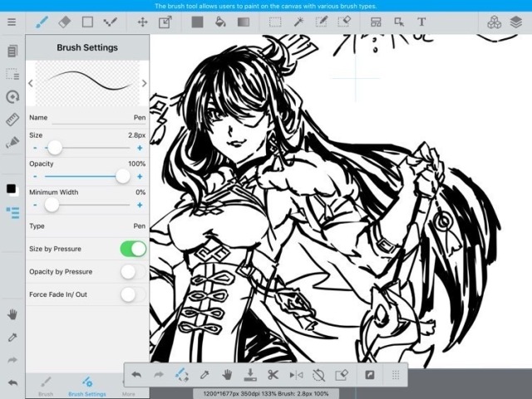This screenshot has height=399, width=532.
Task: Decrease Minimum Width with minus
Action: [35, 205]
